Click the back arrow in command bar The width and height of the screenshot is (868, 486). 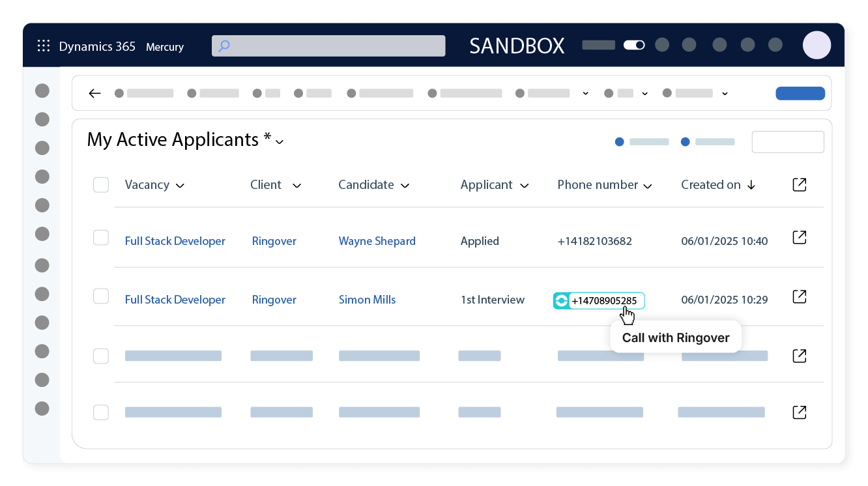95,93
